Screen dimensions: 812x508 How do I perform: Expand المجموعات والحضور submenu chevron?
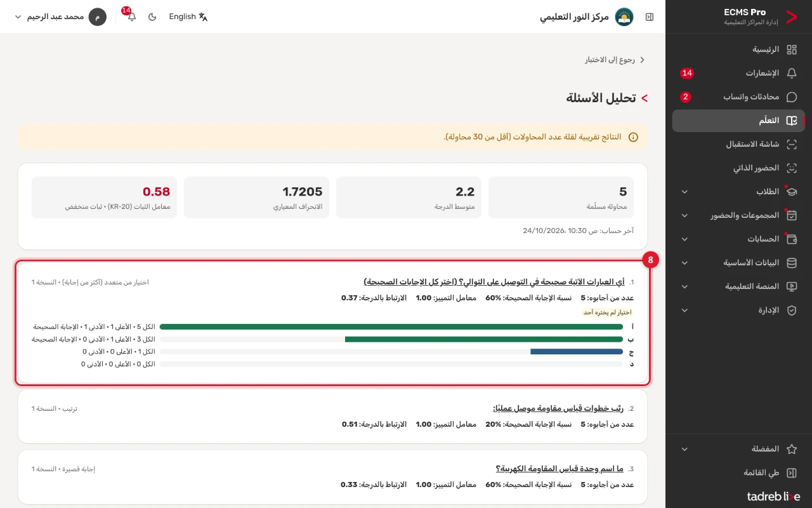click(684, 215)
